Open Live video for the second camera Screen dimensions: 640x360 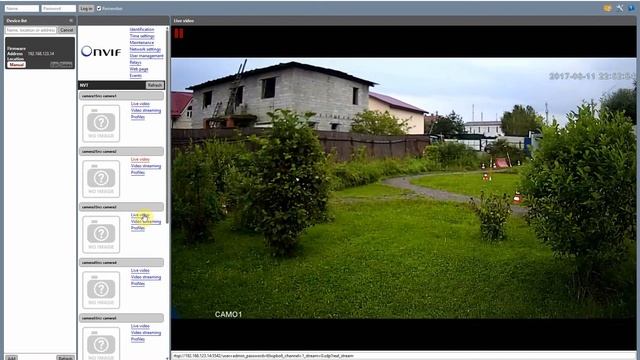[x=140, y=159]
